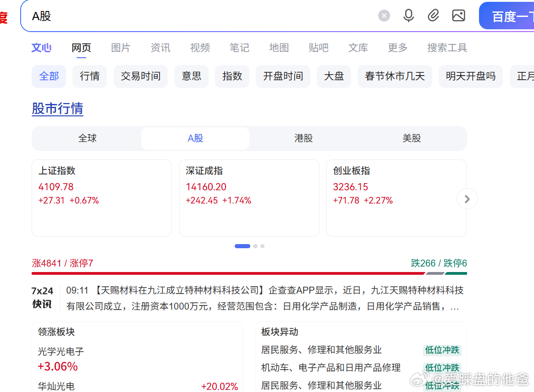Image resolution: width=534 pixels, height=392 pixels.
Task: Open the 文库 tab
Action: tap(358, 48)
